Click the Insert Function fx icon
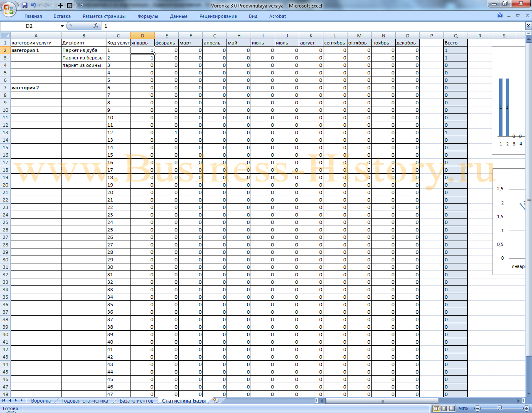Viewport: 532px width, 413px height. coord(96,26)
